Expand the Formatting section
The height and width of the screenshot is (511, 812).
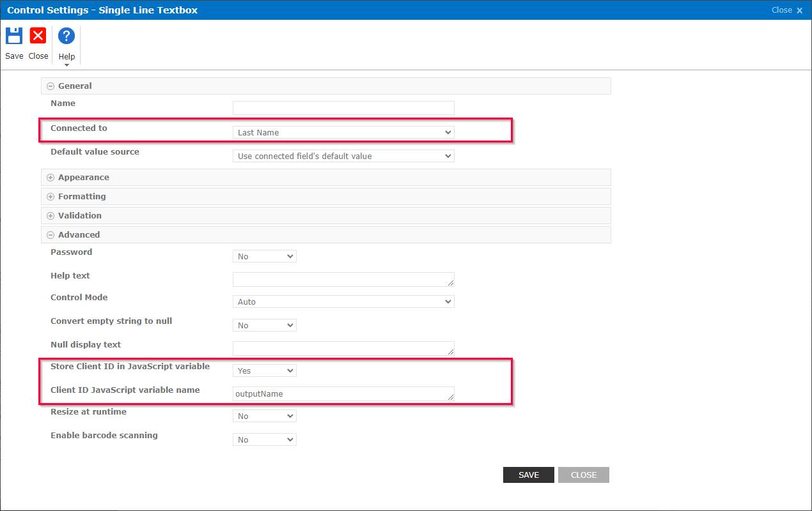click(50, 196)
